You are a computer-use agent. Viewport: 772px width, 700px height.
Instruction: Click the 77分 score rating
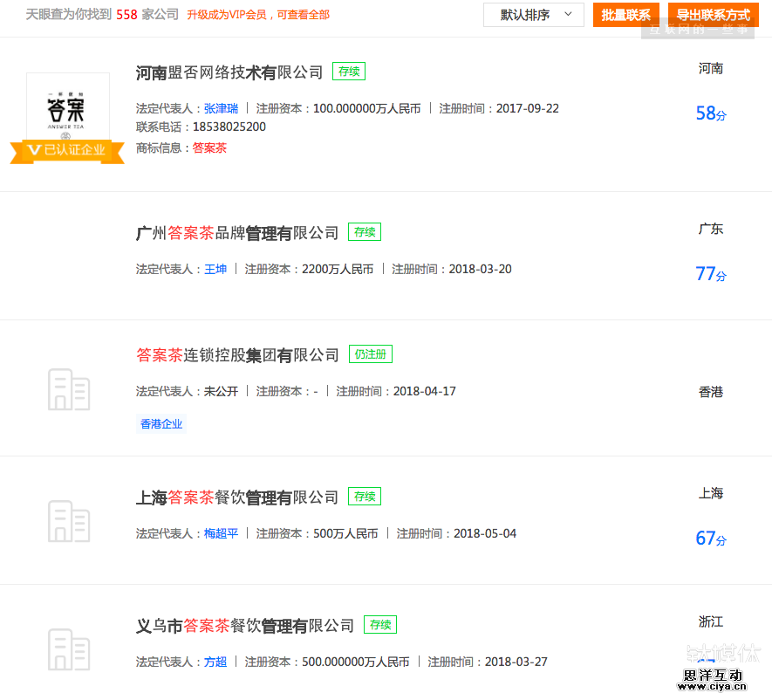[x=711, y=273]
